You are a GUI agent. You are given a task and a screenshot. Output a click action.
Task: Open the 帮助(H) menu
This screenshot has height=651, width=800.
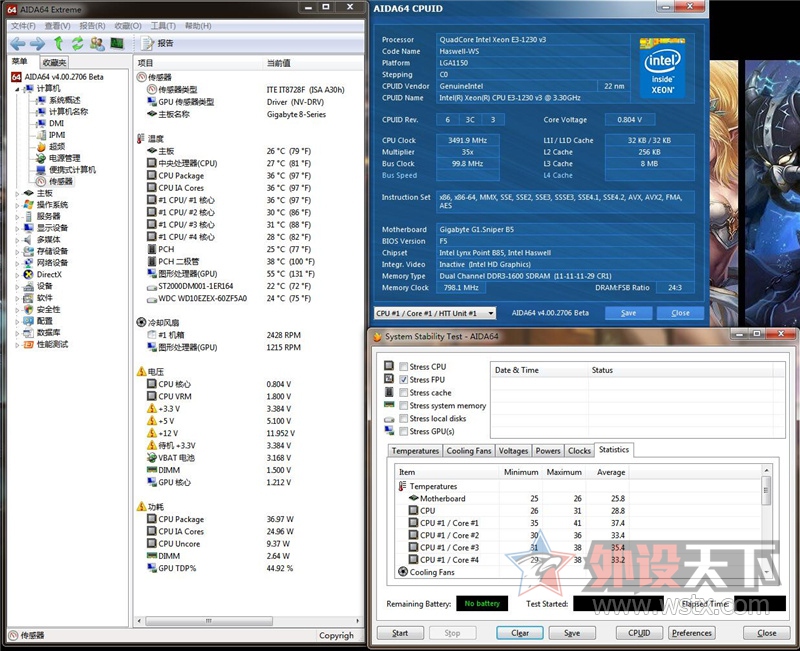(198, 26)
